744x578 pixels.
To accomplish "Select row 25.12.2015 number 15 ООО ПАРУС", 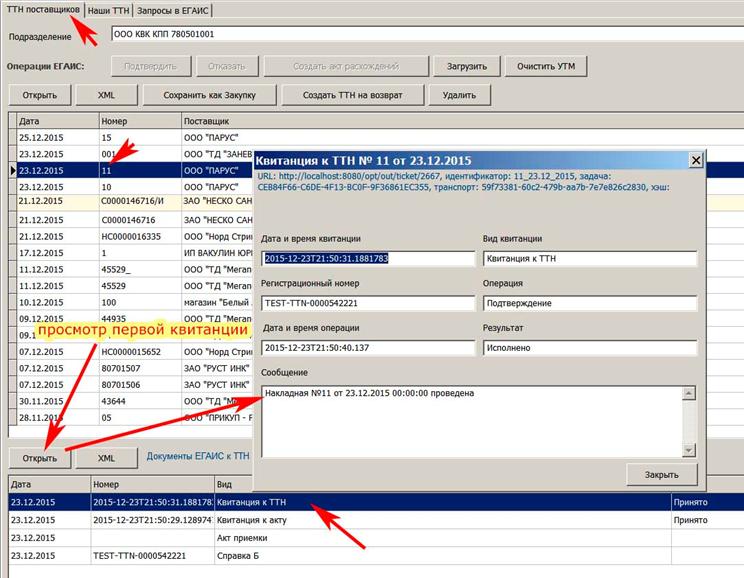I will (376, 138).
